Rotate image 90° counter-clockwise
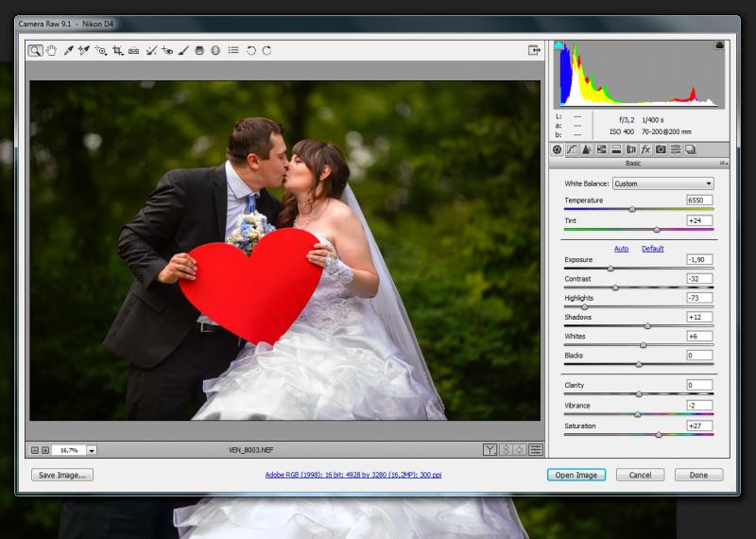756x539 pixels. [x=251, y=50]
